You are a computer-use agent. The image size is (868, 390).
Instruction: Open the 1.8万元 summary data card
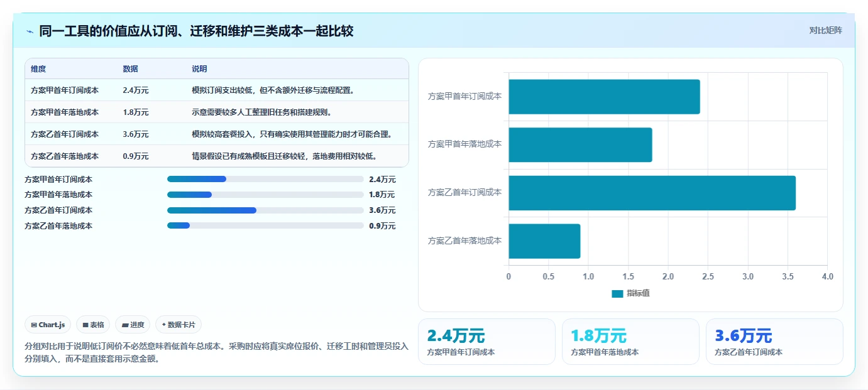(630, 342)
